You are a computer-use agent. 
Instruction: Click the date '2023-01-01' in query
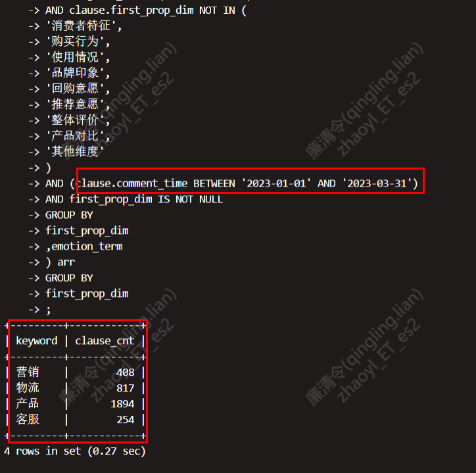coord(276,183)
